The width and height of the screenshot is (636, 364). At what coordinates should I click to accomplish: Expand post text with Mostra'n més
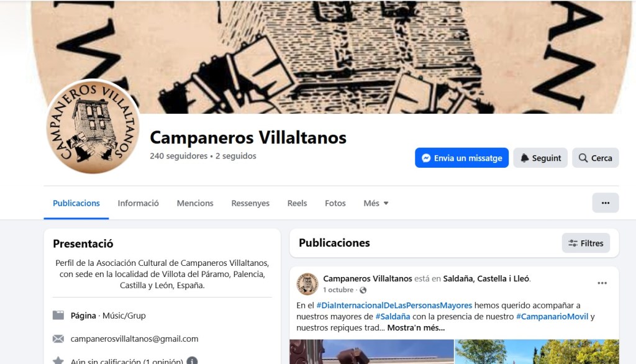click(x=416, y=328)
